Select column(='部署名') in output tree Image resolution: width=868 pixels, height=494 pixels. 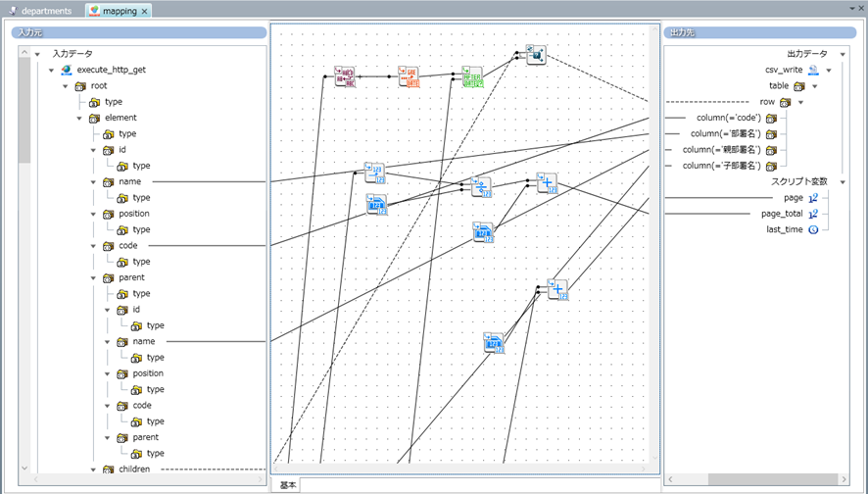[x=726, y=134]
